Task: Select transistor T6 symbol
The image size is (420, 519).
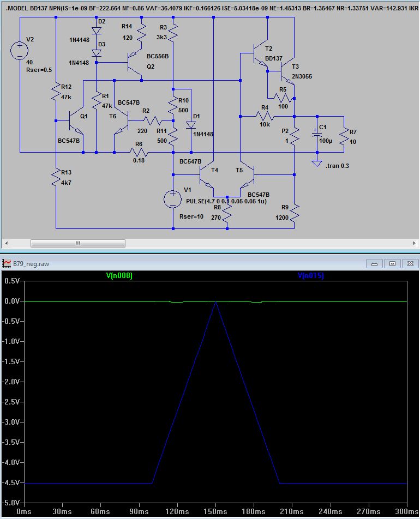Action: [x=121, y=121]
